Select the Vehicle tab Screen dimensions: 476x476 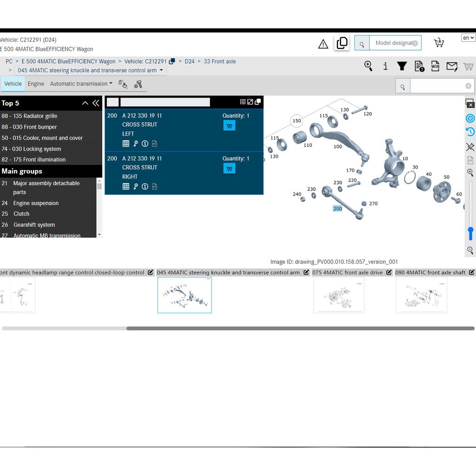(13, 84)
